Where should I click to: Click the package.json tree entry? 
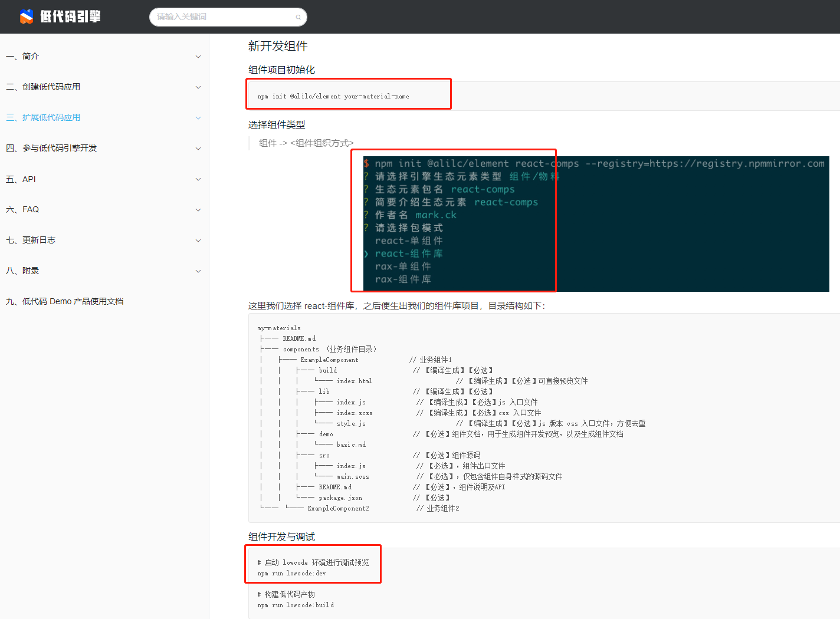tap(340, 498)
